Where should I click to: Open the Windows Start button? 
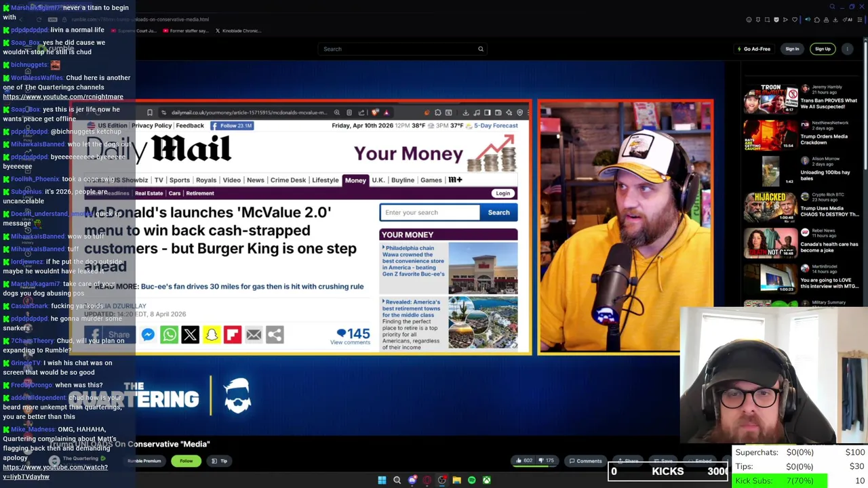click(382, 480)
